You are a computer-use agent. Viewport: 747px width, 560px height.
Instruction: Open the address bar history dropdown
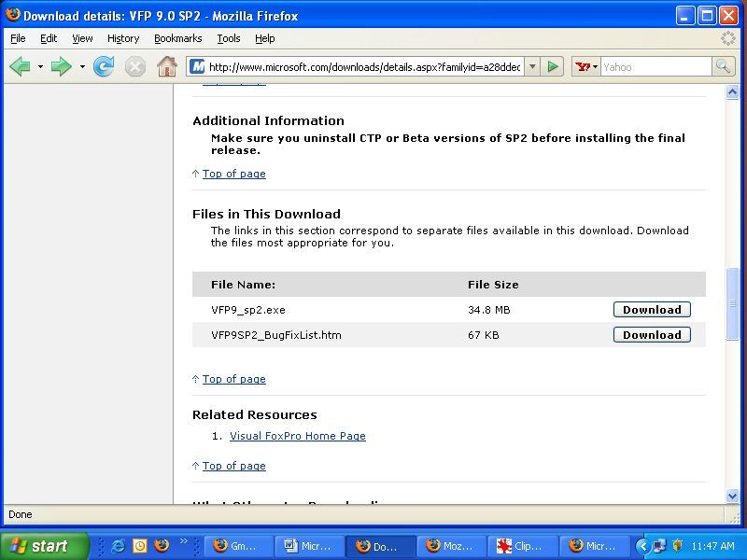(531, 66)
